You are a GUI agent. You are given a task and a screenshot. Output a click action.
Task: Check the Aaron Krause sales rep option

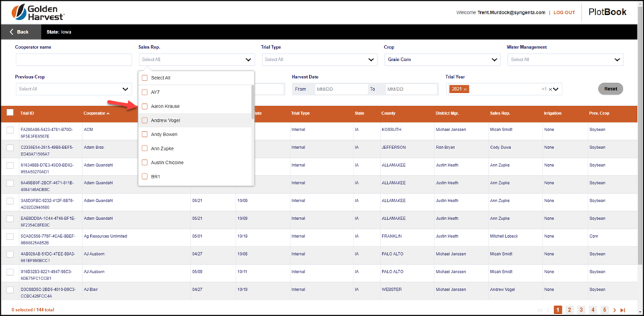pos(145,106)
